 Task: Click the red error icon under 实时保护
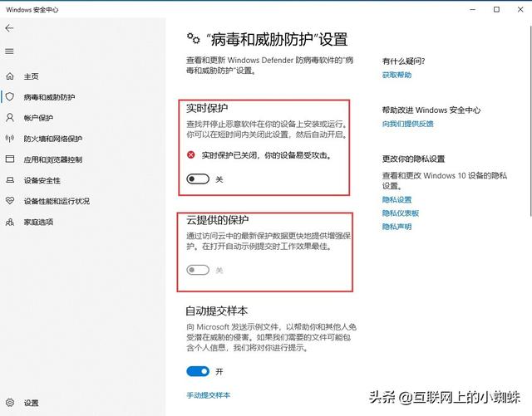[191, 155]
